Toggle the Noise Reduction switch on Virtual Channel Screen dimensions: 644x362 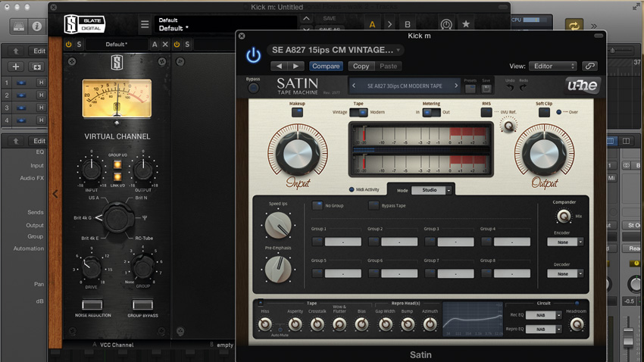[x=92, y=304]
